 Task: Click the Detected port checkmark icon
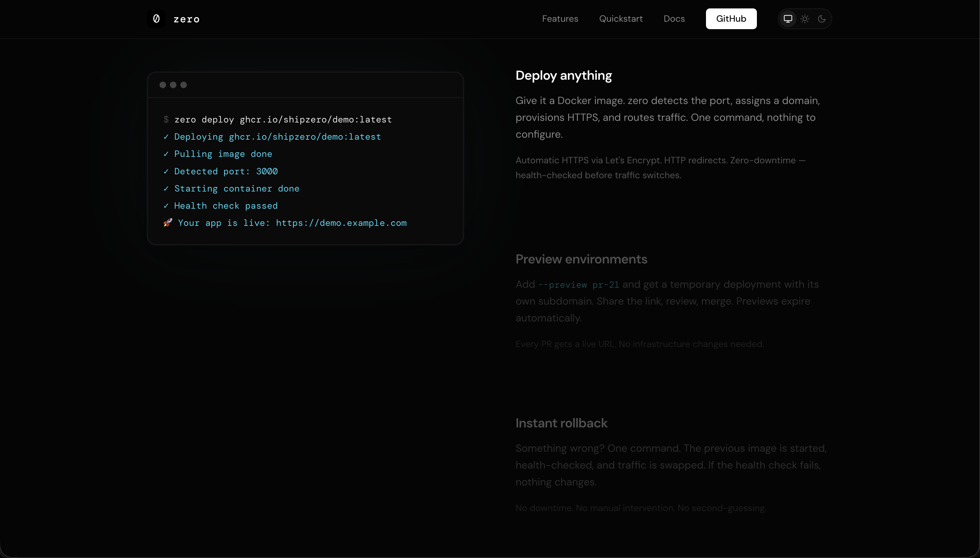click(x=166, y=171)
